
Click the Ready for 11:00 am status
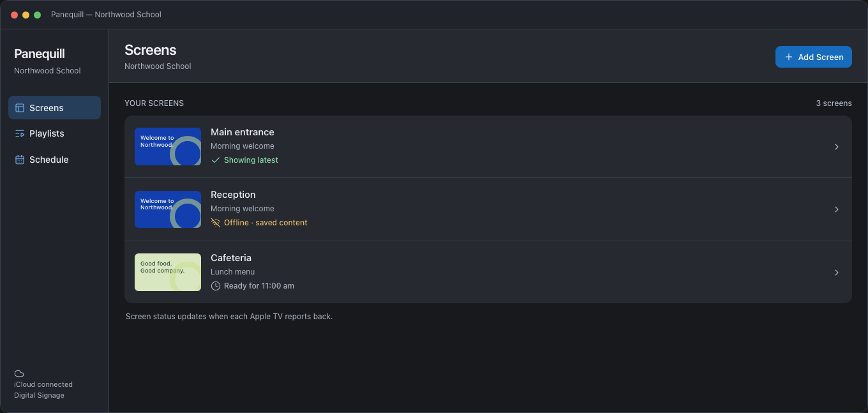point(259,286)
